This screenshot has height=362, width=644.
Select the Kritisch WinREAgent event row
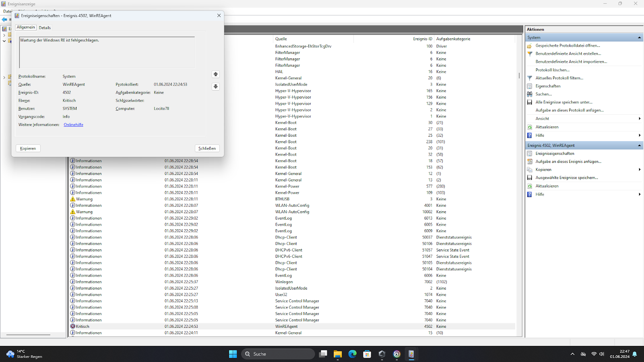[292, 327]
